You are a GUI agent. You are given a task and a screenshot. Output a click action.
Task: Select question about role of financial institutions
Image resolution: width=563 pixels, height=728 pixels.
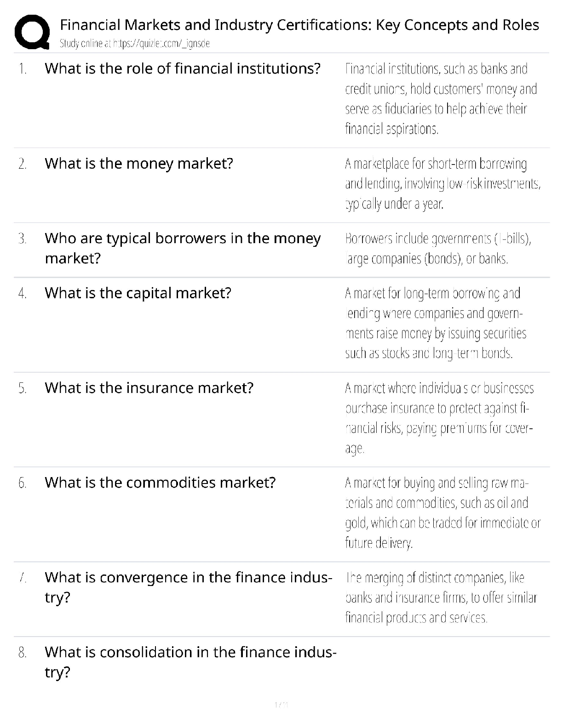(182, 68)
